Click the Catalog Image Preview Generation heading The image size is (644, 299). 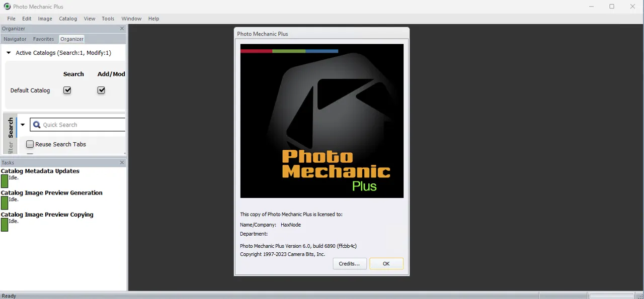click(x=52, y=192)
